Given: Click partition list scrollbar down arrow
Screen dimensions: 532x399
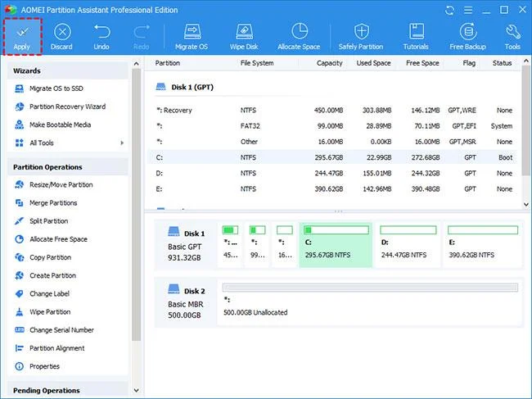Looking at the screenshot, I should 526,205.
